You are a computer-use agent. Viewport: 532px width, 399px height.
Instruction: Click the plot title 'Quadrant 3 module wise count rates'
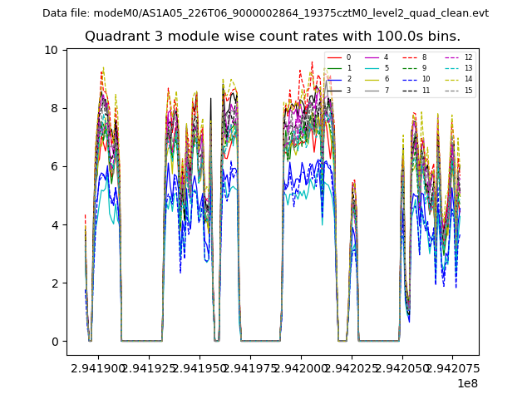(273, 37)
